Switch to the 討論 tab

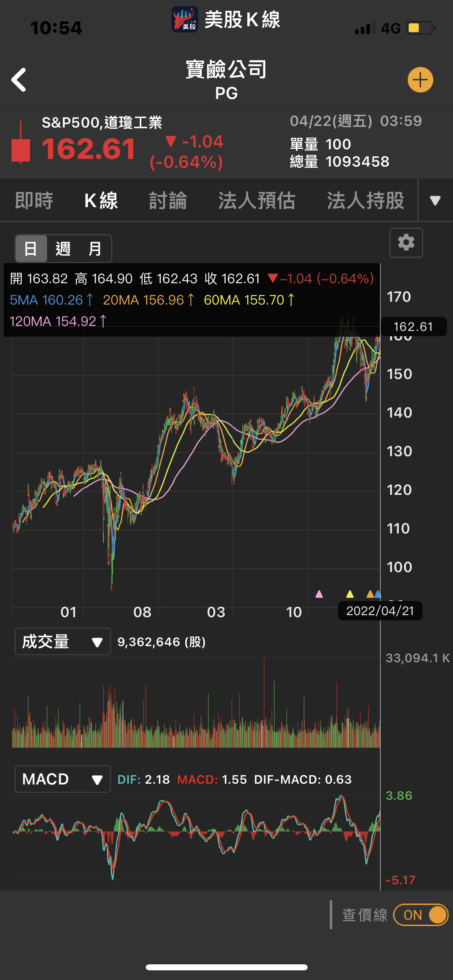[x=168, y=200]
